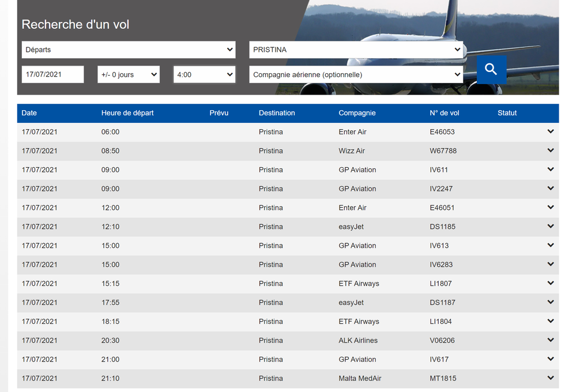Open the Compagnie aérienne airline filter
Viewport: 565px width, 392px height.
pyautogui.click(x=356, y=74)
